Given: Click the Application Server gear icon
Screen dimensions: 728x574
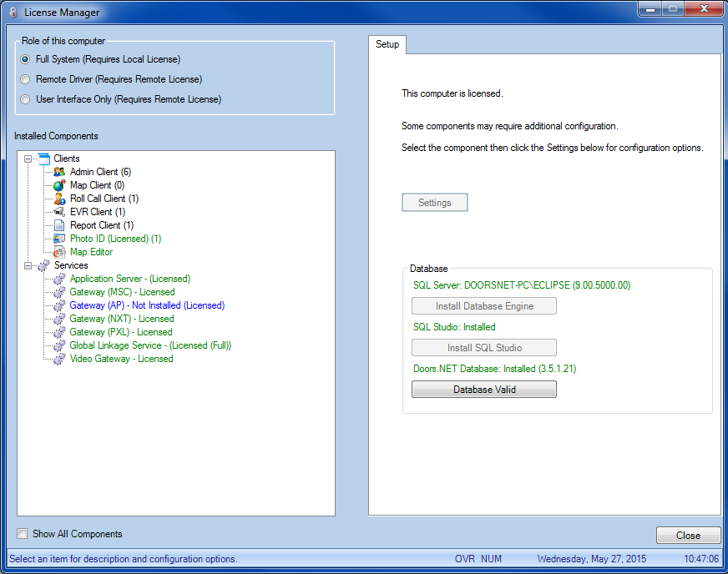Looking at the screenshot, I should click(59, 279).
